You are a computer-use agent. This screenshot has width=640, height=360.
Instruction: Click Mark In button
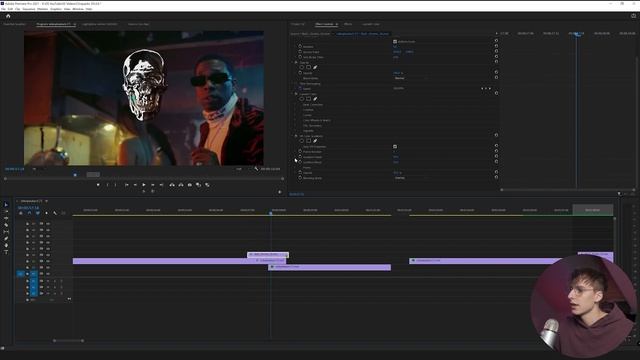[x=107, y=185]
